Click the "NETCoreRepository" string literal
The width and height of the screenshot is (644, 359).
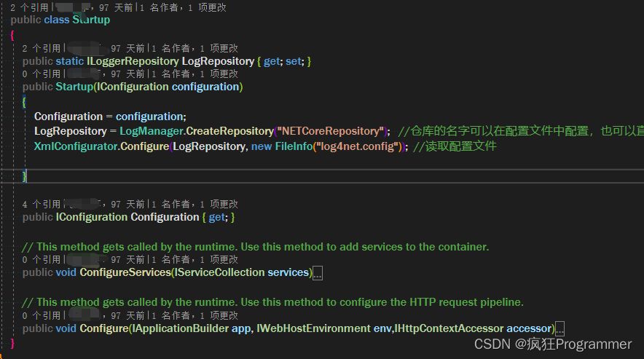[x=330, y=131]
